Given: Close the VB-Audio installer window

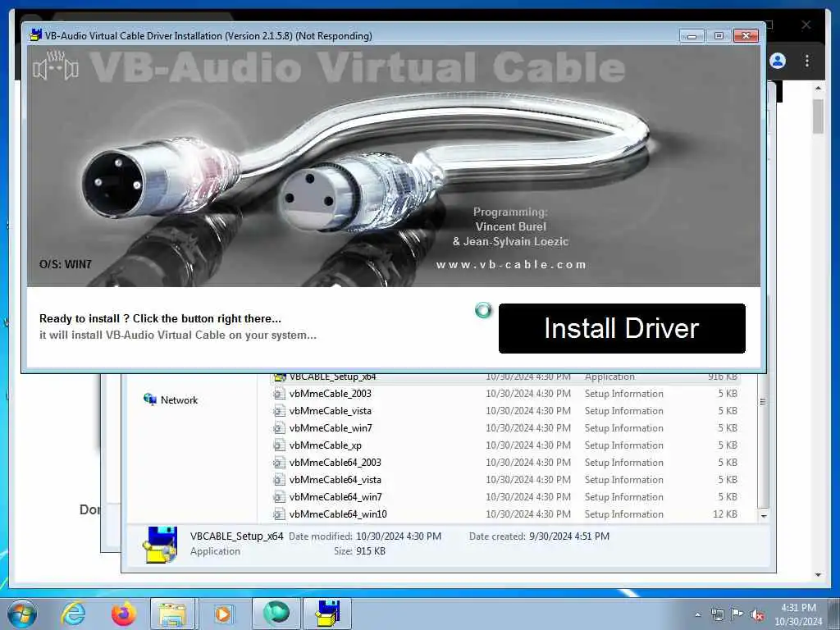Looking at the screenshot, I should click(746, 36).
